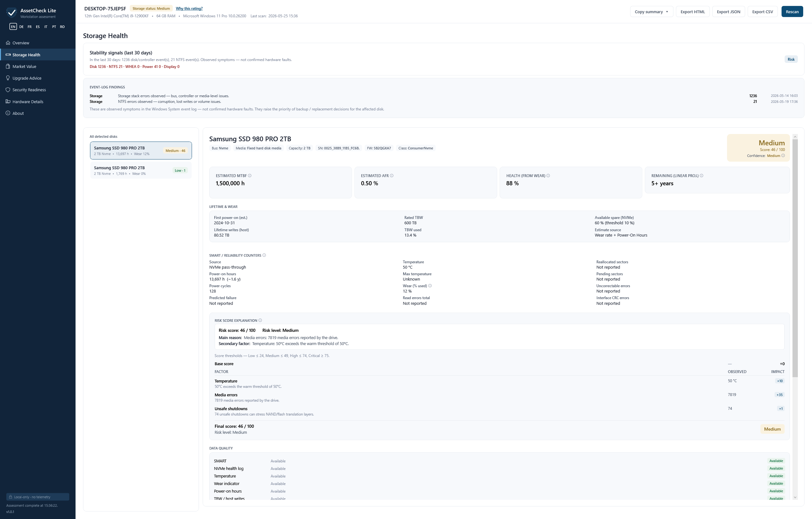Click the Available badge in SMART row
Image resolution: width=812 pixels, height=519 pixels.
pos(776,461)
